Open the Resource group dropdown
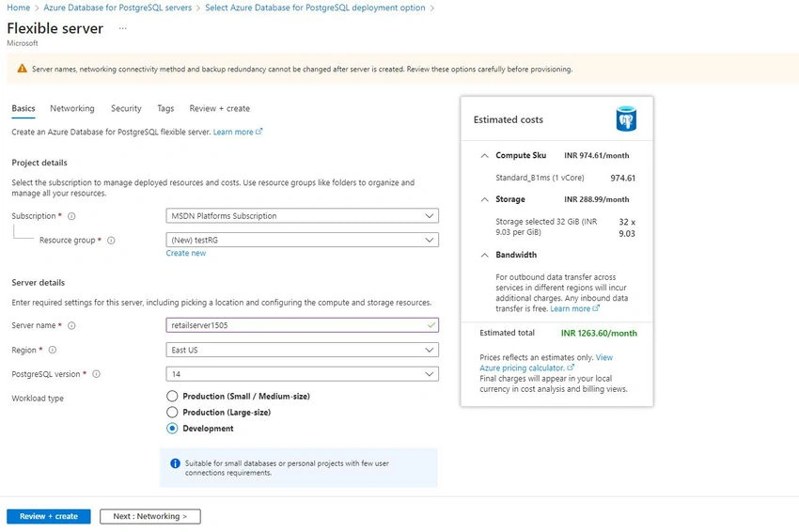This screenshot has width=799, height=532. (302, 240)
